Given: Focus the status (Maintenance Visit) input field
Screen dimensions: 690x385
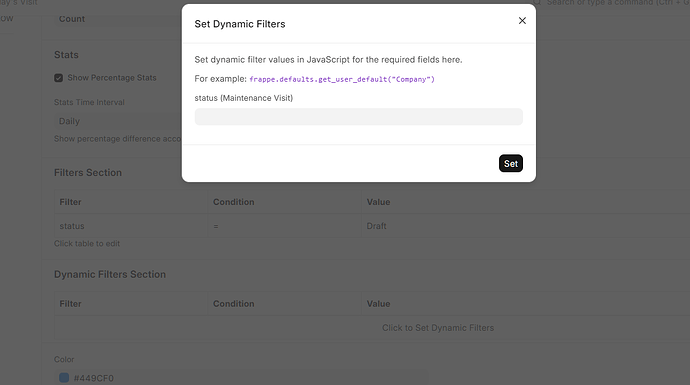Looking at the screenshot, I should (359, 117).
